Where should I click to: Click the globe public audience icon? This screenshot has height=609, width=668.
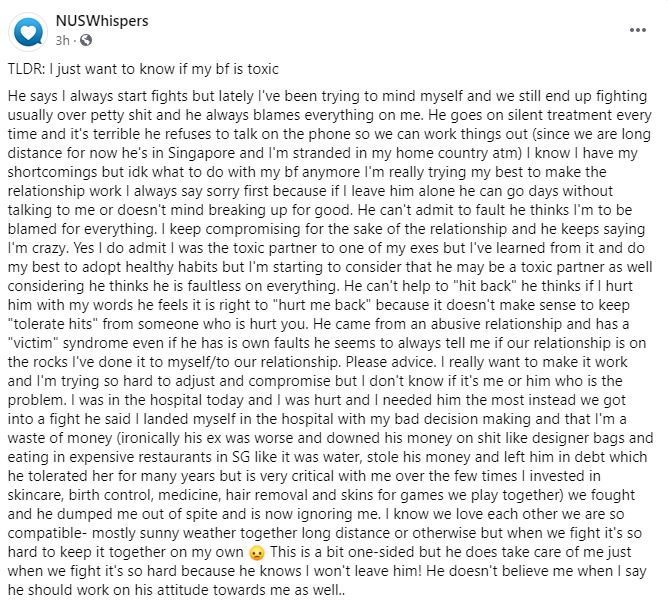86,40
